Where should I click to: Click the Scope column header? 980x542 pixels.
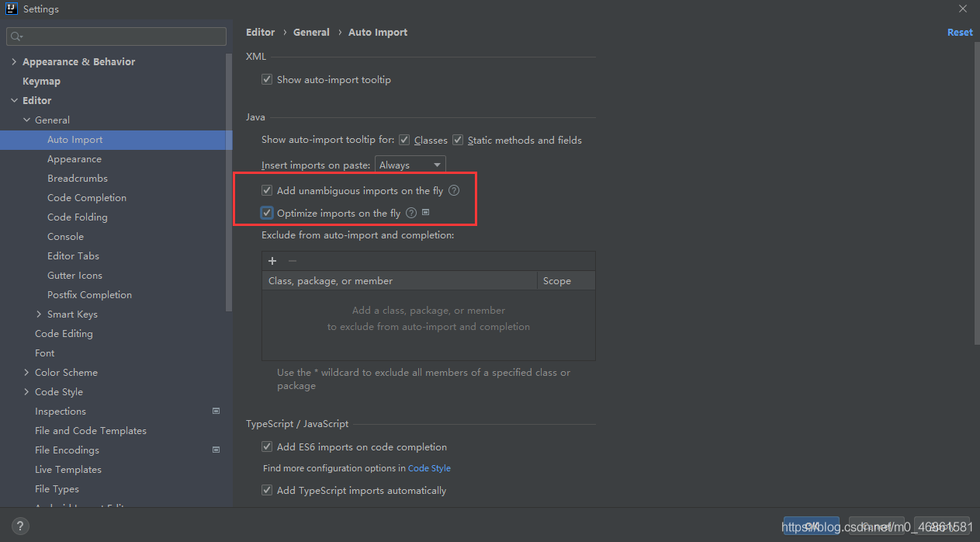pyautogui.click(x=566, y=280)
